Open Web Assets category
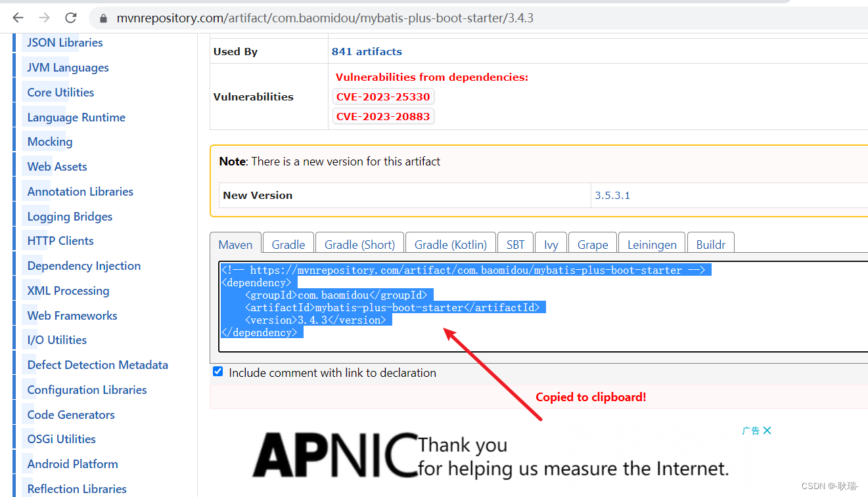This screenshot has width=868, height=497. click(57, 167)
